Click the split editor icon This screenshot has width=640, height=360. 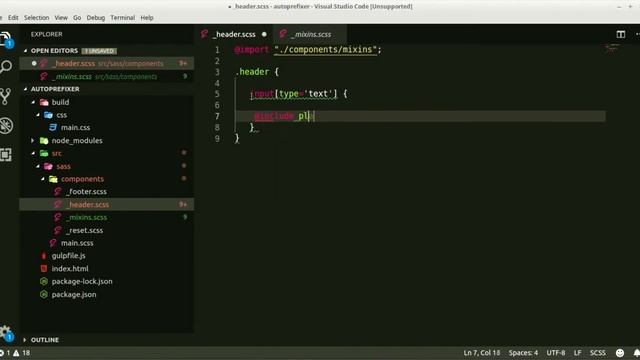(x=620, y=34)
